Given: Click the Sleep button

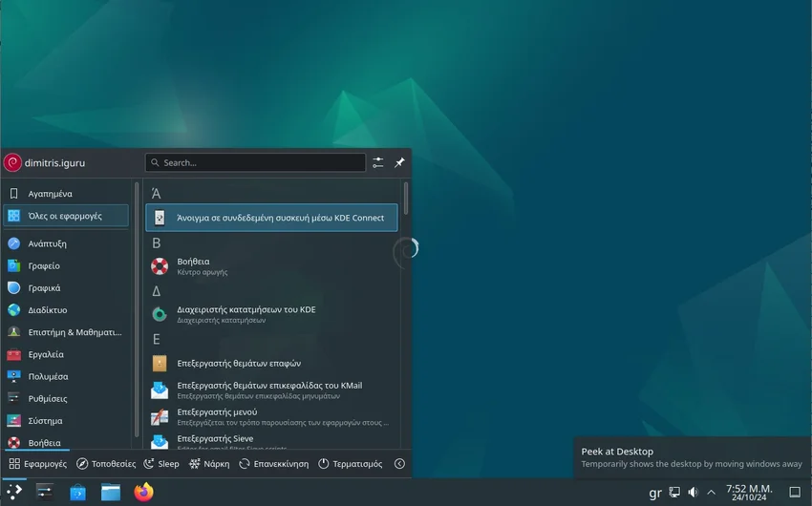Looking at the screenshot, I should click(161, 464).
